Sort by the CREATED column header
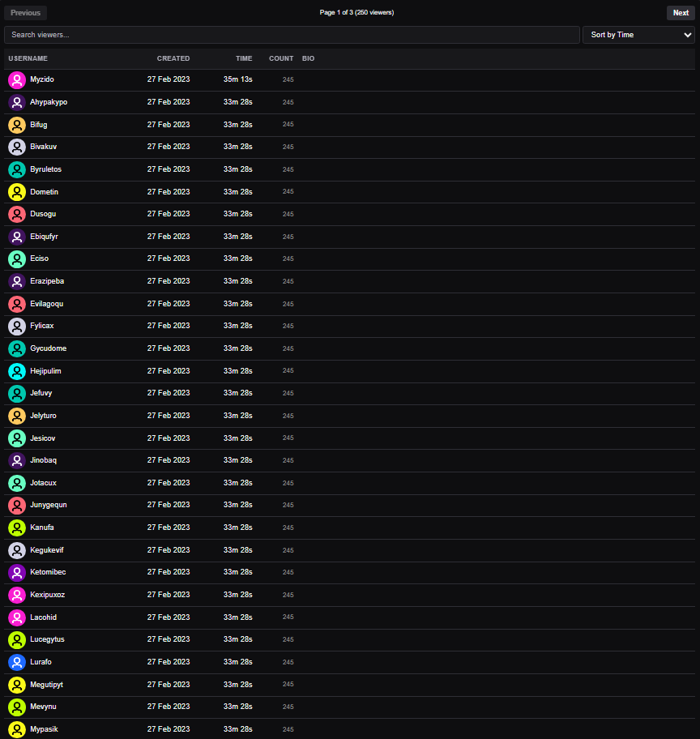Viewport: 700px width, 739px height. tap(173, 58)
